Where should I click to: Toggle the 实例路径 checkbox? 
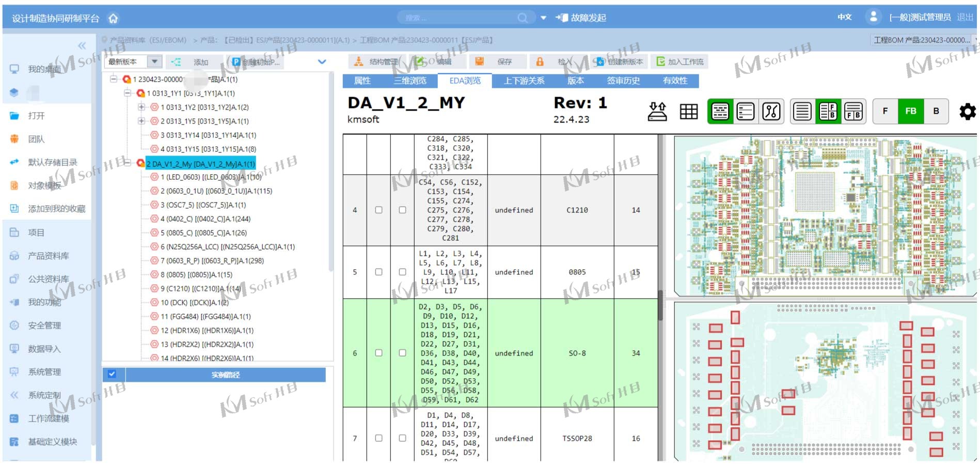click(113, 375)
